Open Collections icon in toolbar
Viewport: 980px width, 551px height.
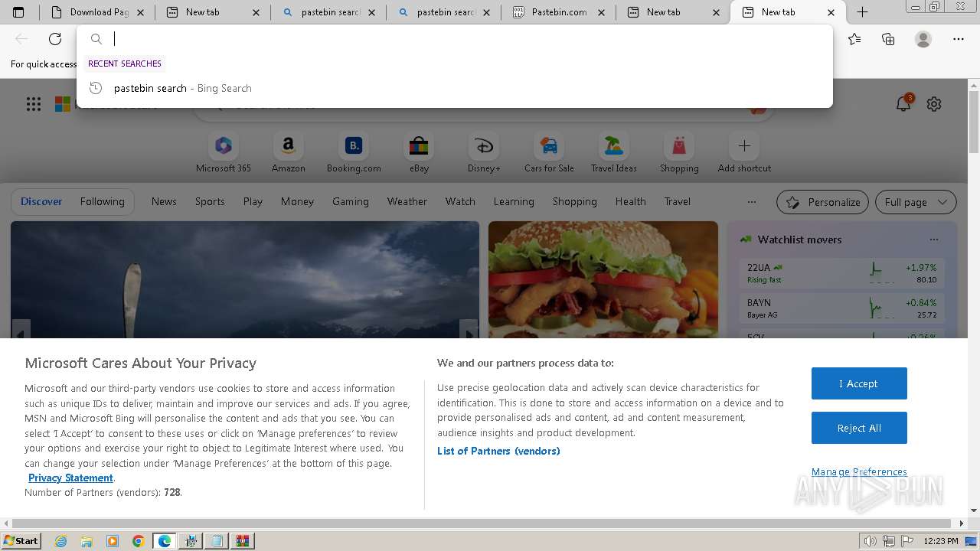(x=888, y=39)
